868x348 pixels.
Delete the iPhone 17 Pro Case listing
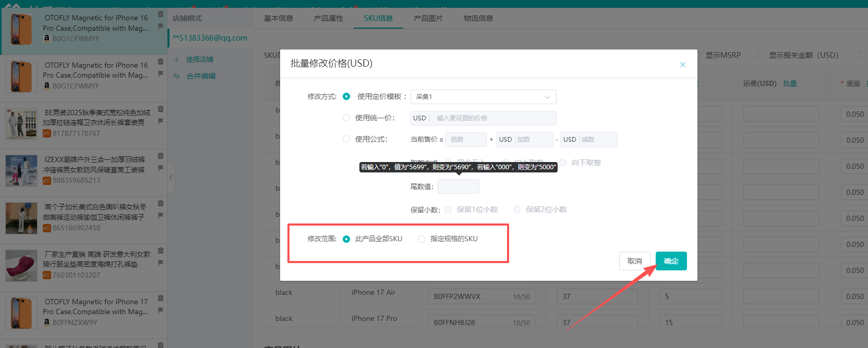[161, 298]
